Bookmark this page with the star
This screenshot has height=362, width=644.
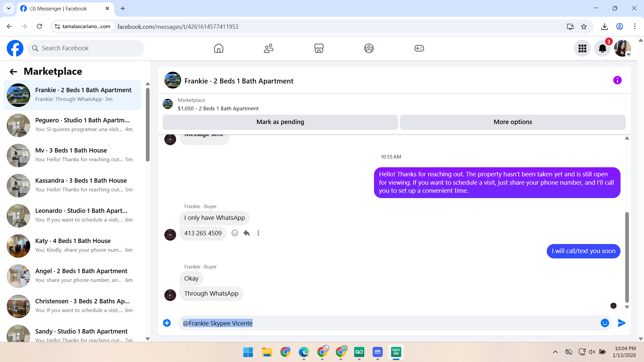pos(584,26)
